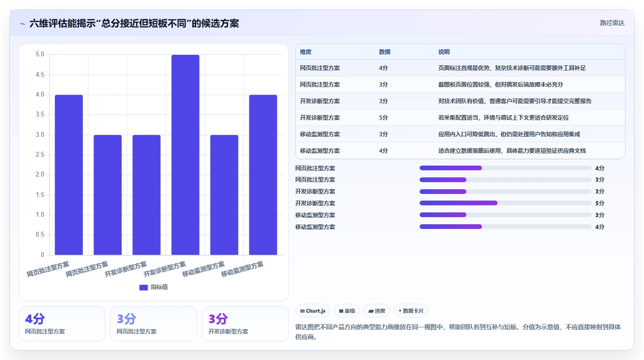Click the 5分 data cell in the table
Screen dimensions: 644x360
[x=383, y=118]
